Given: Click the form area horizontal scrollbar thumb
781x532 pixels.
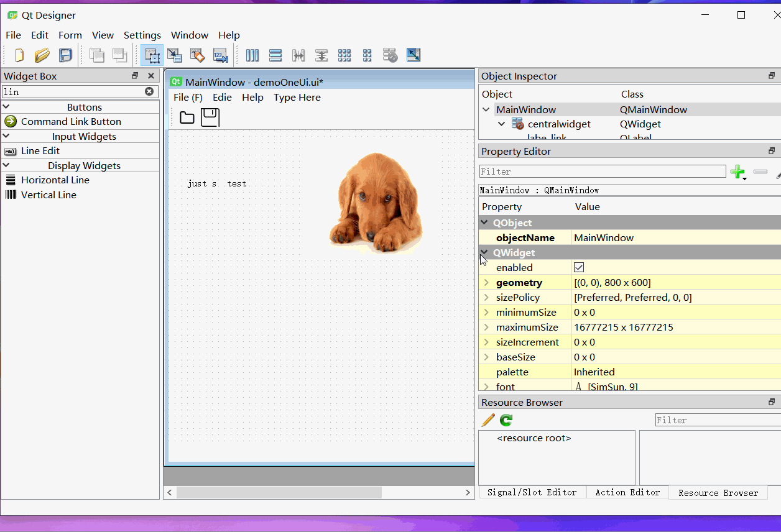Looking at the screenshot, I should click(279, 492).
